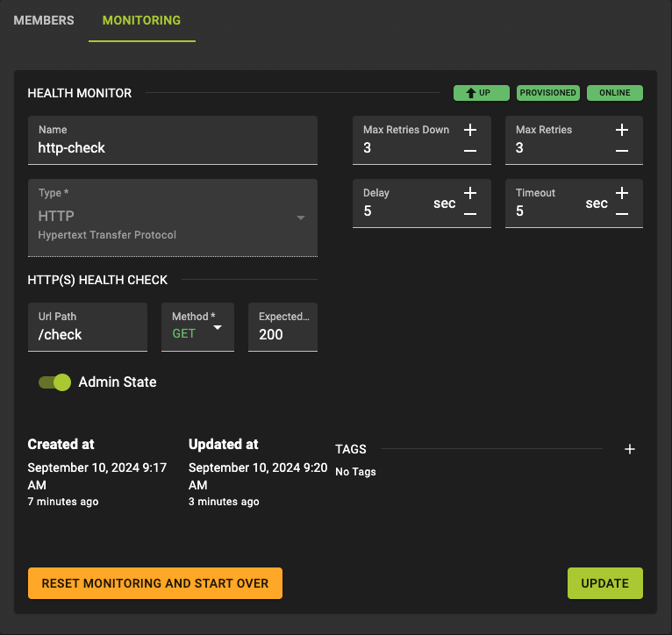
Task: Select the Monitoring tab
Action: pos(141,20)
